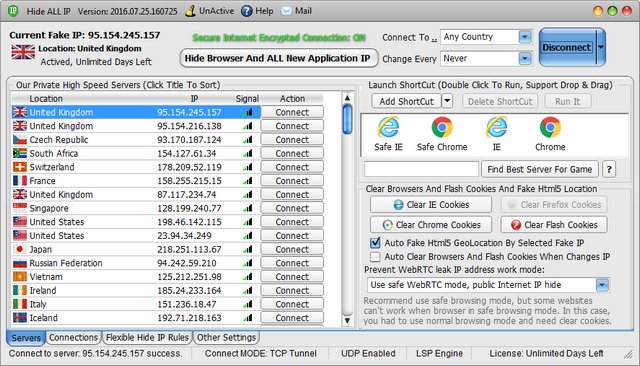Image resolution: width=640 pixels, height=366 pixels.
Task: Click Clear Flash Cookies button
Action: tap(554, 225)
